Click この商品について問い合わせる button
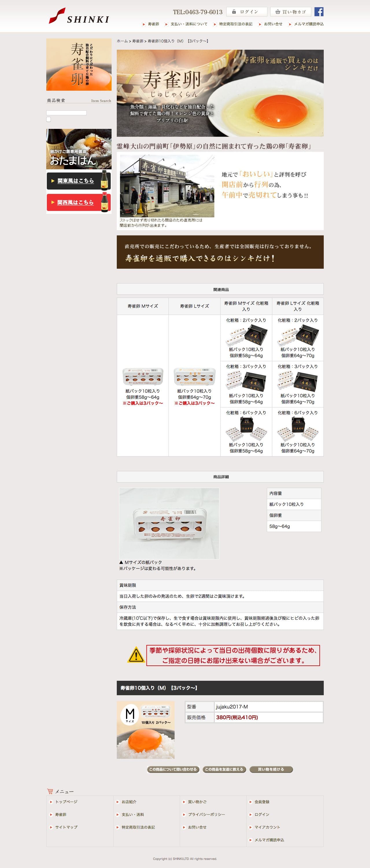 [173, 769]
